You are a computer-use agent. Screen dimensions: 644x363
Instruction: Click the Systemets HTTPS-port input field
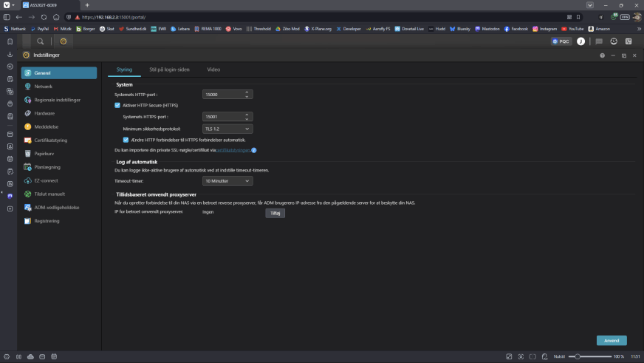pyautogui.click(x=222, y=117)
